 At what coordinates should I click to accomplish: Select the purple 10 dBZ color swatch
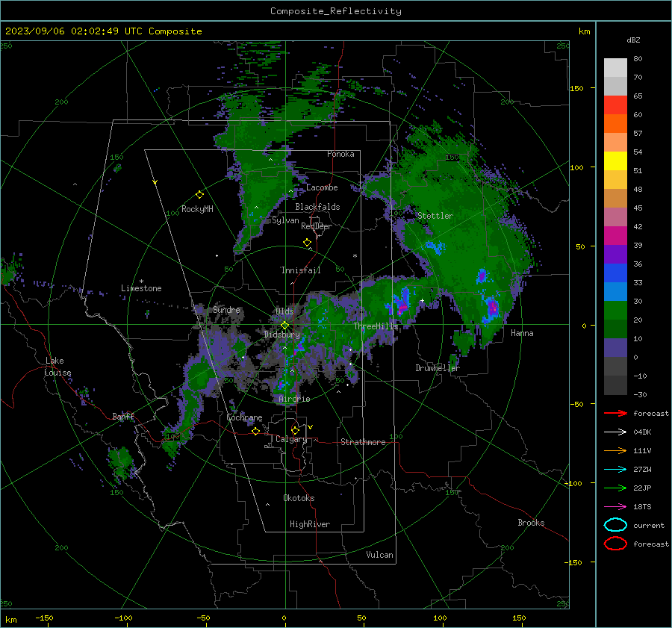tap(615, 347)
